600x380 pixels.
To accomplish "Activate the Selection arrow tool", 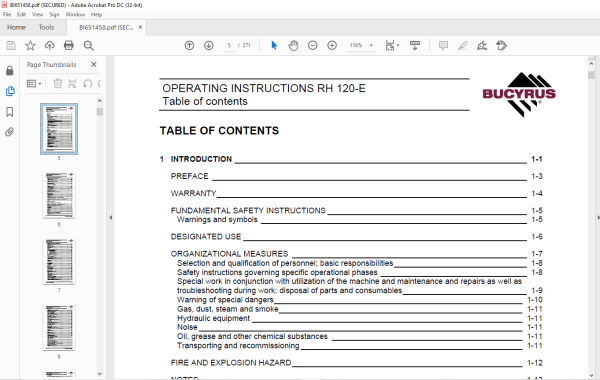I will (x=274, y=46).
